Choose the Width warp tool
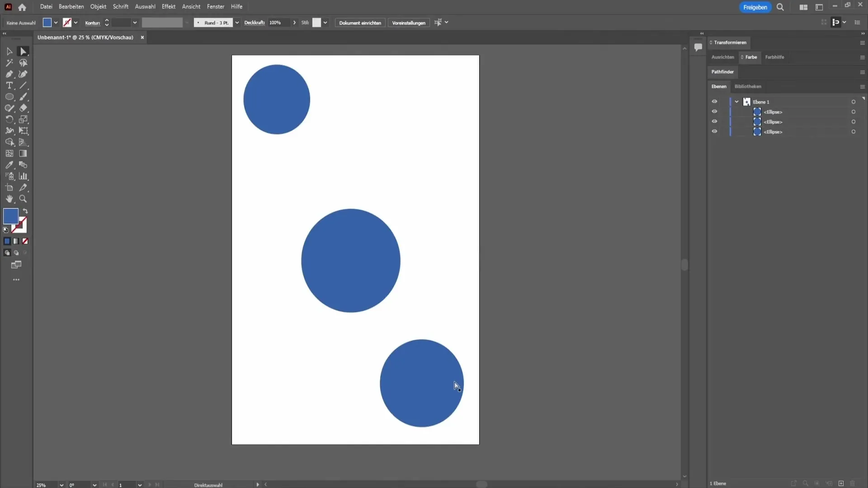This screenshot has height=488, width=868. (9, 131)
